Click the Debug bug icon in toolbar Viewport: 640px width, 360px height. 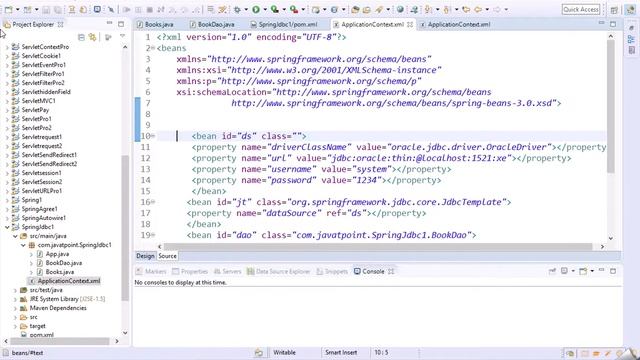[x=237, y=9]
